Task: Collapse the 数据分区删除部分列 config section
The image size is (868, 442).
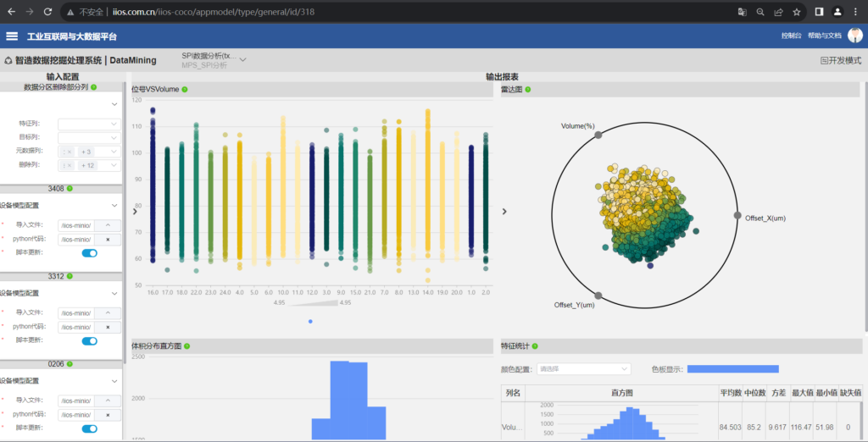Action: pos(114,104)
